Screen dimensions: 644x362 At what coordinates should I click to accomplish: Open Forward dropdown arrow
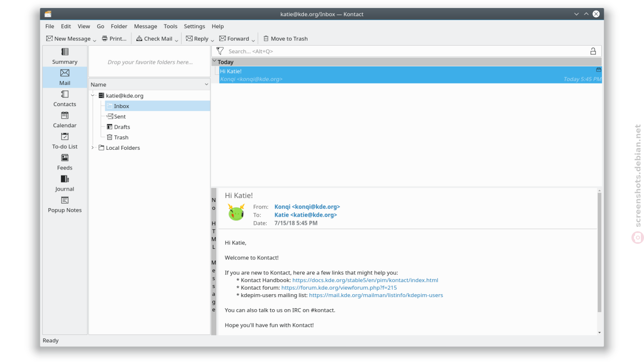(x=253, y=39)
